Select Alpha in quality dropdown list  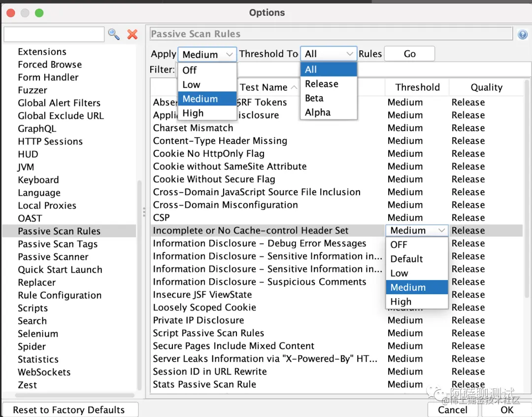[x=329, y=112]
